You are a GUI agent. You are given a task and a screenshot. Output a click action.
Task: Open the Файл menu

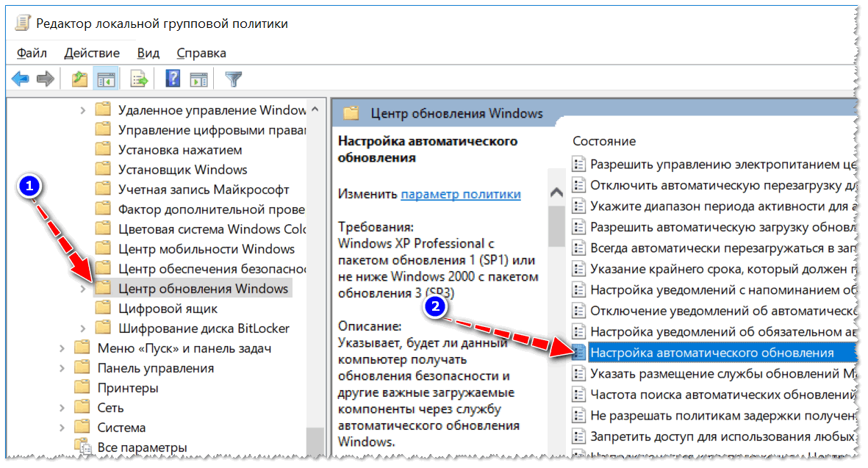pos(32,53)
